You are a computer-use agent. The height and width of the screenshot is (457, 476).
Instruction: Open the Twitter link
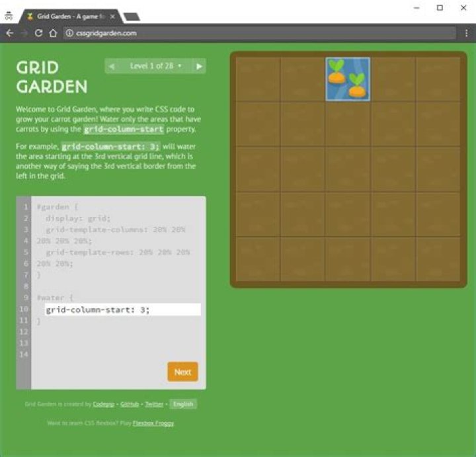[154, 403]
